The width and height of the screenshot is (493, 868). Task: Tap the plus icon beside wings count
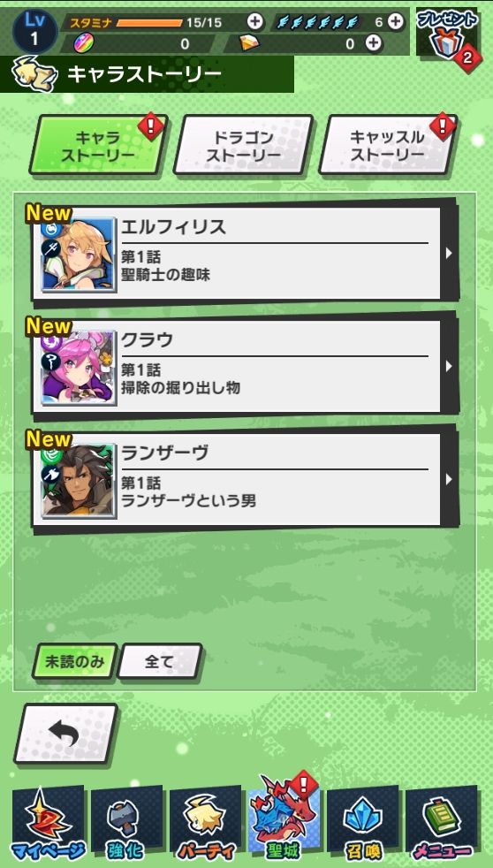[395, 21]
